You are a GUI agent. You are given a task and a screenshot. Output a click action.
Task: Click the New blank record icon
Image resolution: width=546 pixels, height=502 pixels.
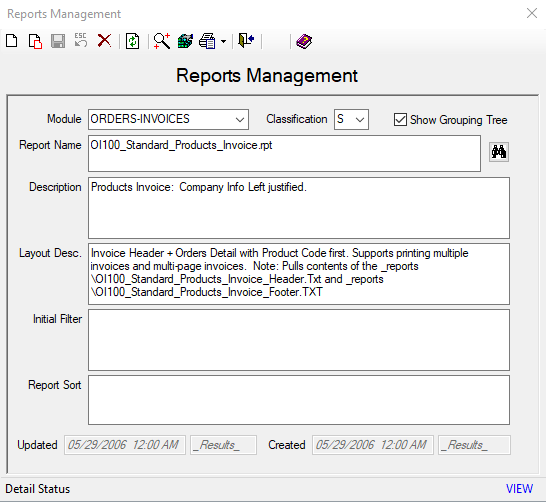[12, 41]
